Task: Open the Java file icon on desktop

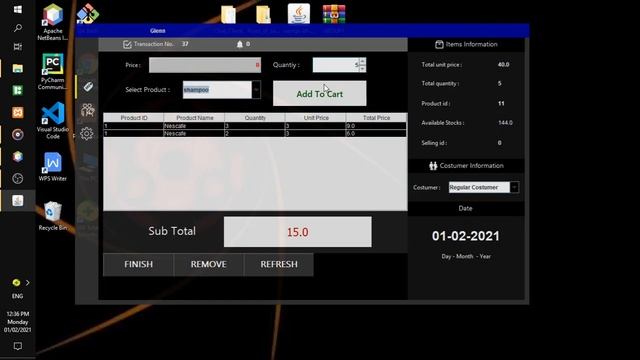Action: (x=299, y=14)
